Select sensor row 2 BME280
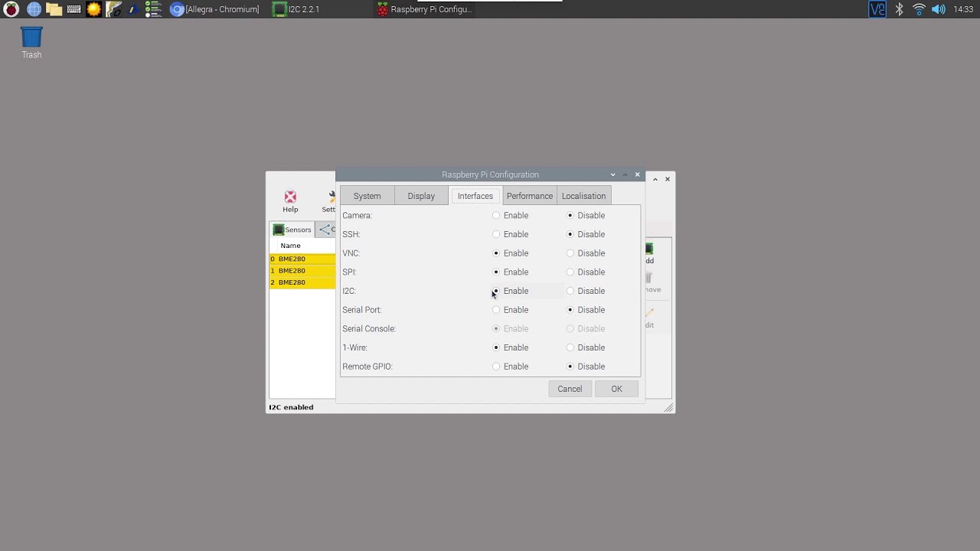Viewport: 980px width, 551px height. [302, 282]
